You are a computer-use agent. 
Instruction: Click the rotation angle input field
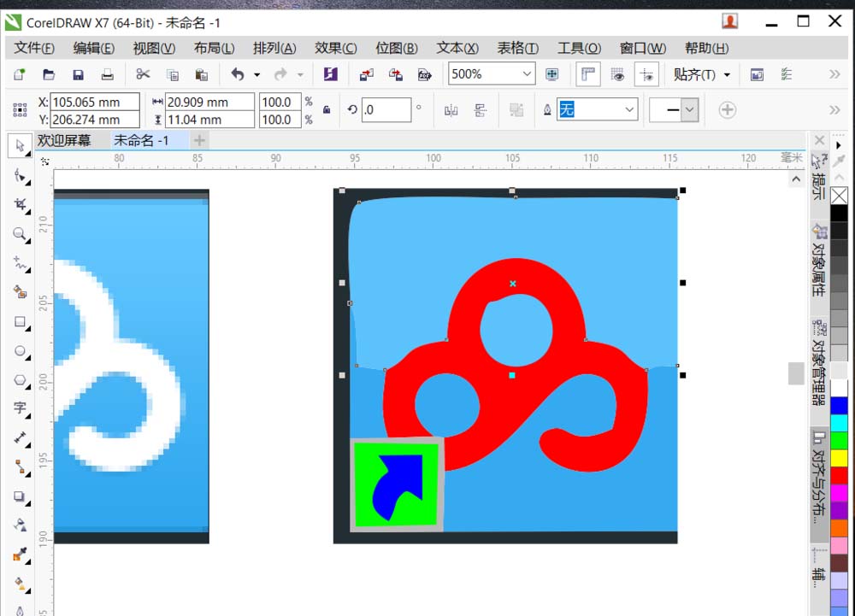[x=386, y=109]
